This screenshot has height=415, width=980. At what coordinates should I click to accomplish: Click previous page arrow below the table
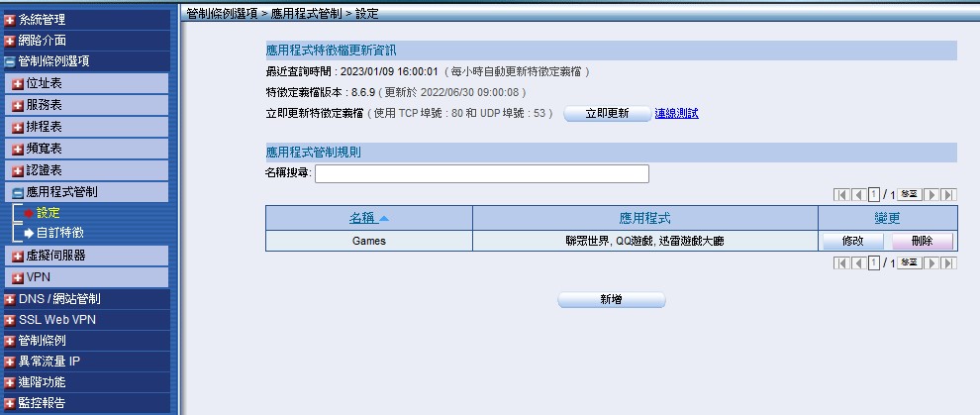(858, 263)
